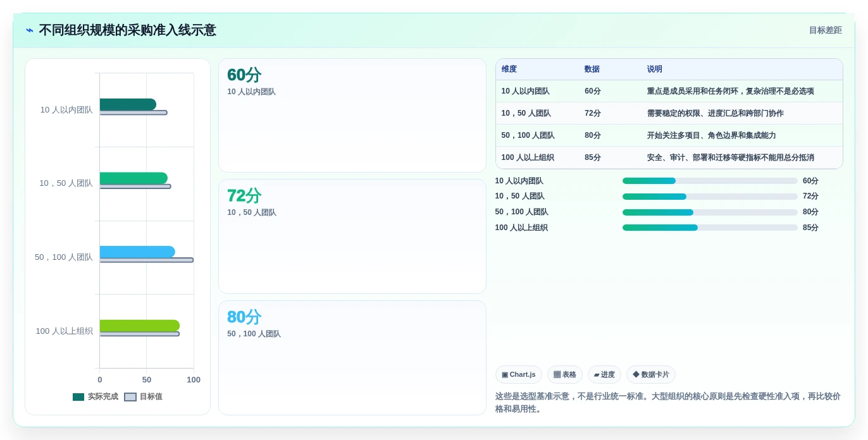Screen dimensions: 868x440
Task: Click the gray target bar under 50，100 人团队
Action: 147,260
